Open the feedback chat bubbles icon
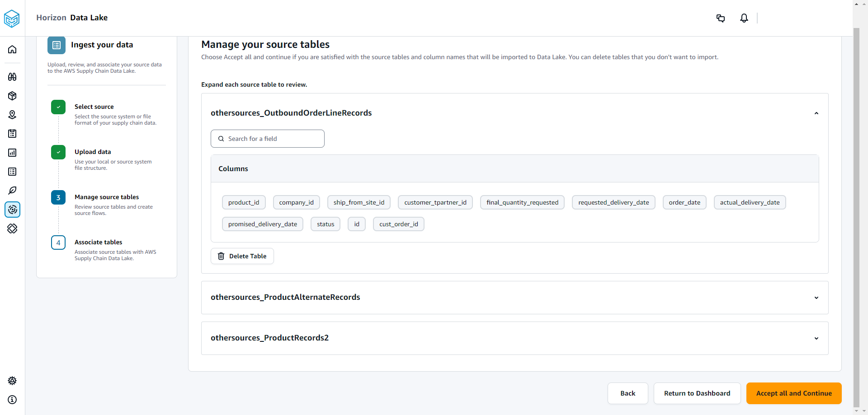The height and width of the screenshot is (415, 868). (x=721, y=18)
